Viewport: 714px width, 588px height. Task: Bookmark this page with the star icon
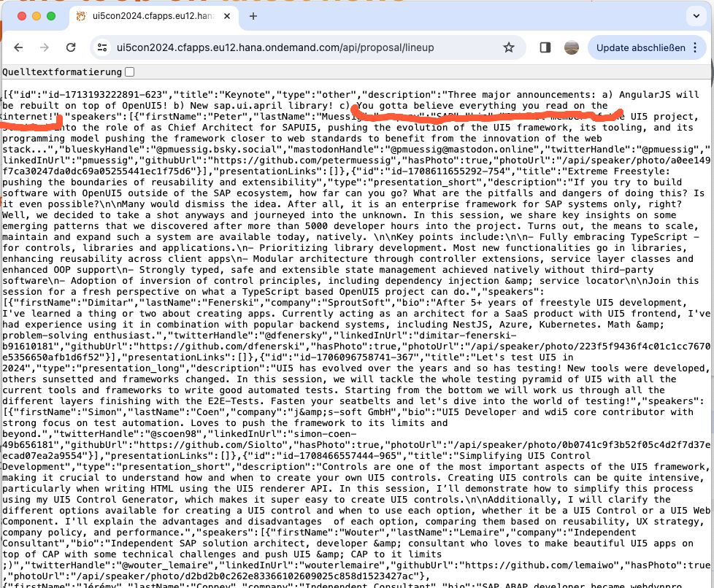point(509,47)
